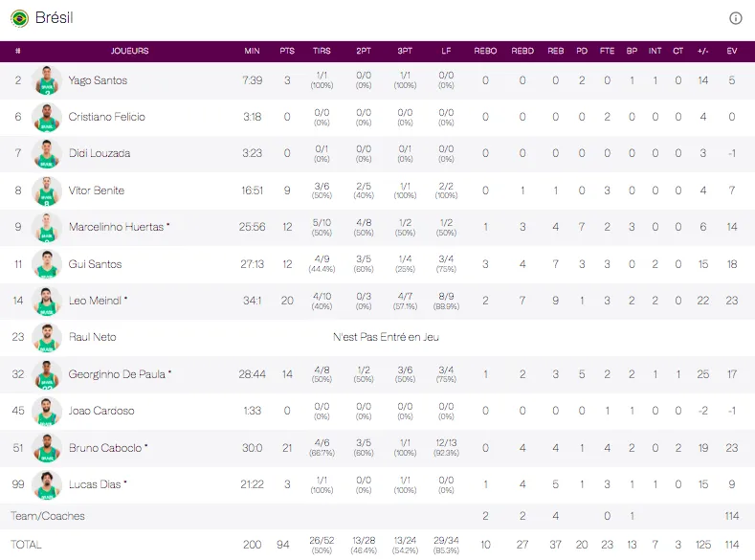Open Joao Cardoso player link
Viewport: 755px width, 560px height.
point(101,411)
